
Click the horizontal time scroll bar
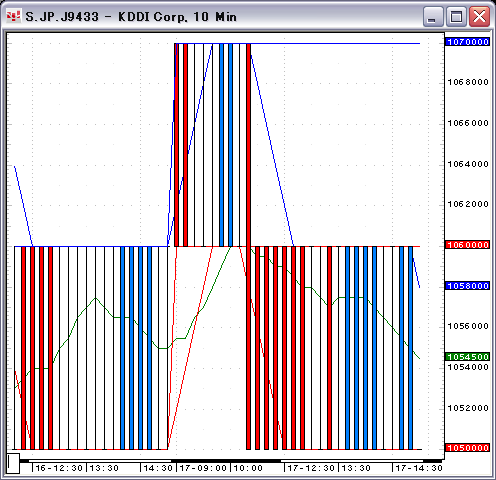click(x=232, y=461)
